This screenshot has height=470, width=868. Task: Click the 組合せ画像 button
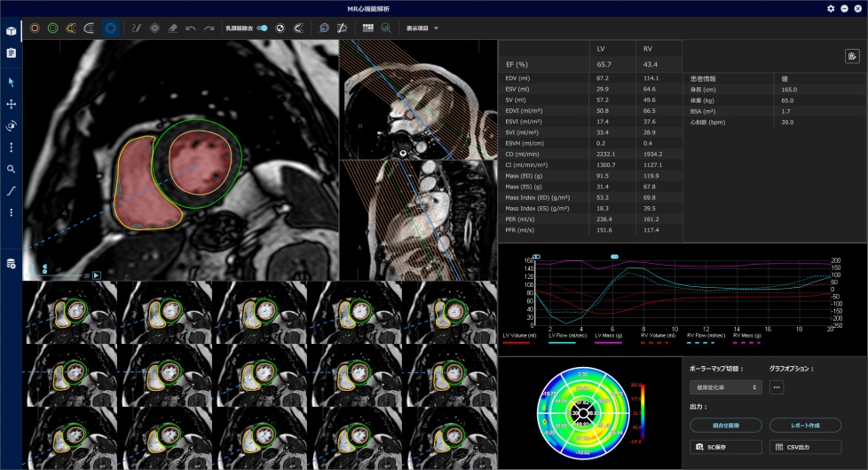pyautogui.click(x=725, y=425)
